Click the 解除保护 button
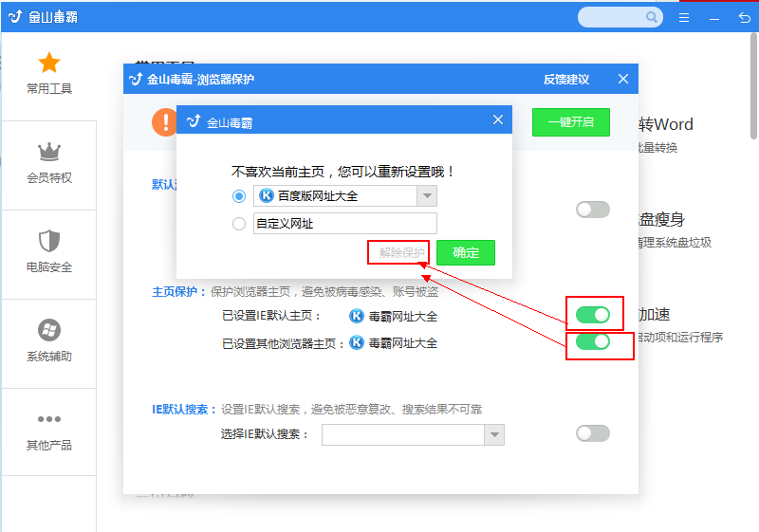The image size is (759, 532). coord(401,252)
